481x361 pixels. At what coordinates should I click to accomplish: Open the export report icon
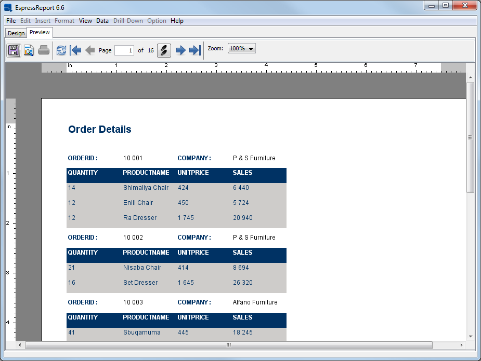pyautogui.click(x=29, y=50)
